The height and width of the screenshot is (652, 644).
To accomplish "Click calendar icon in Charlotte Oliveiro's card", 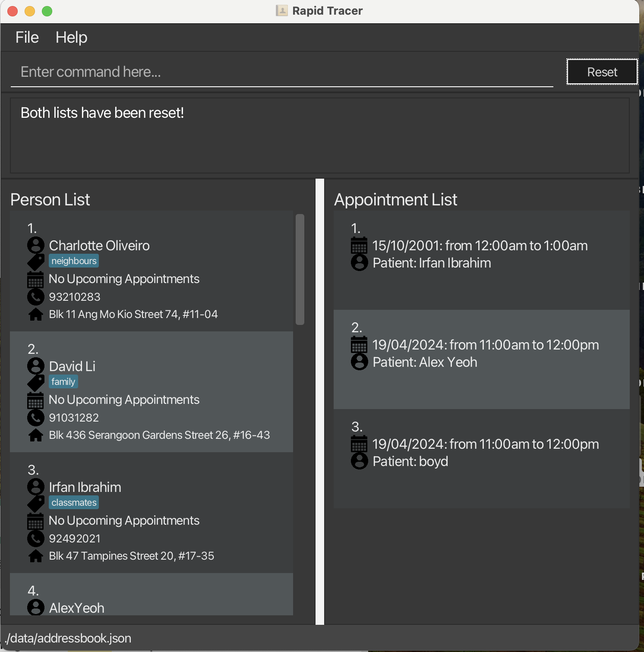I will (x=35, y=280).
